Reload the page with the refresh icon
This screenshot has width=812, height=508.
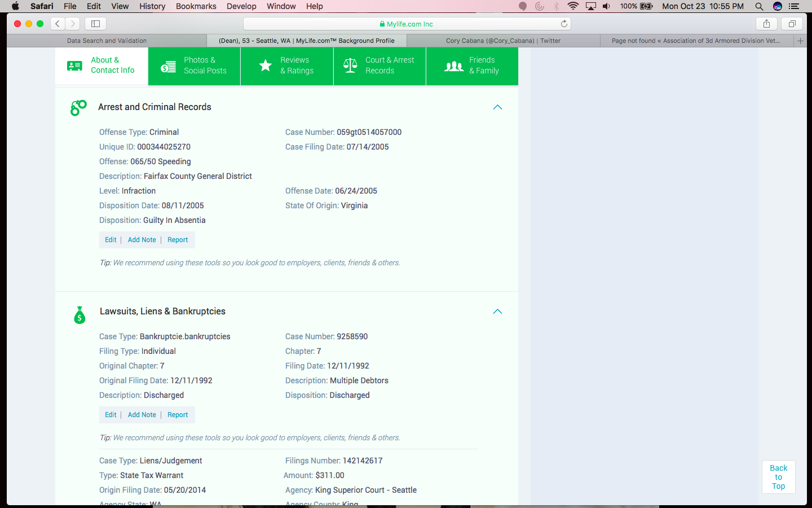click(x=564, y=24)
